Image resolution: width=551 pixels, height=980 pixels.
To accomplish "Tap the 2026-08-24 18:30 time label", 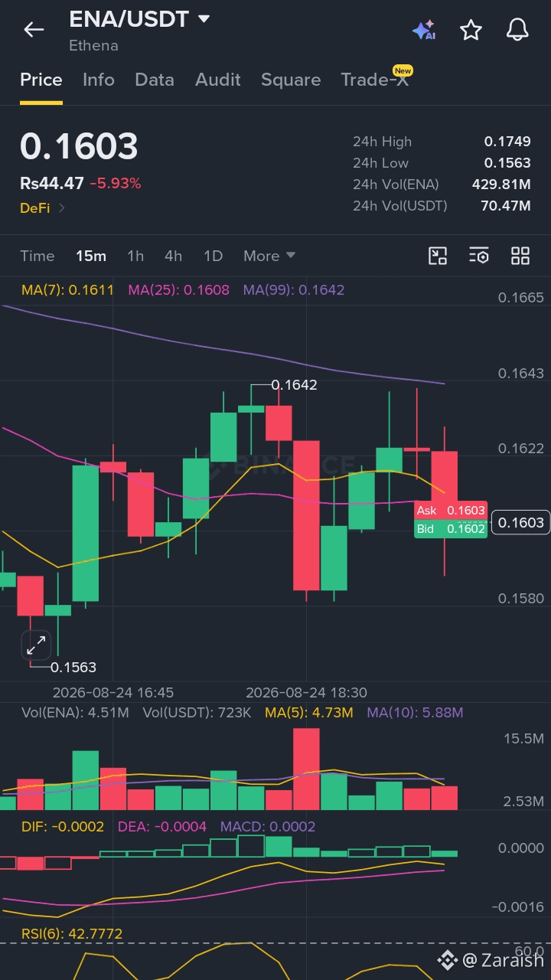I will pos(306,692).
